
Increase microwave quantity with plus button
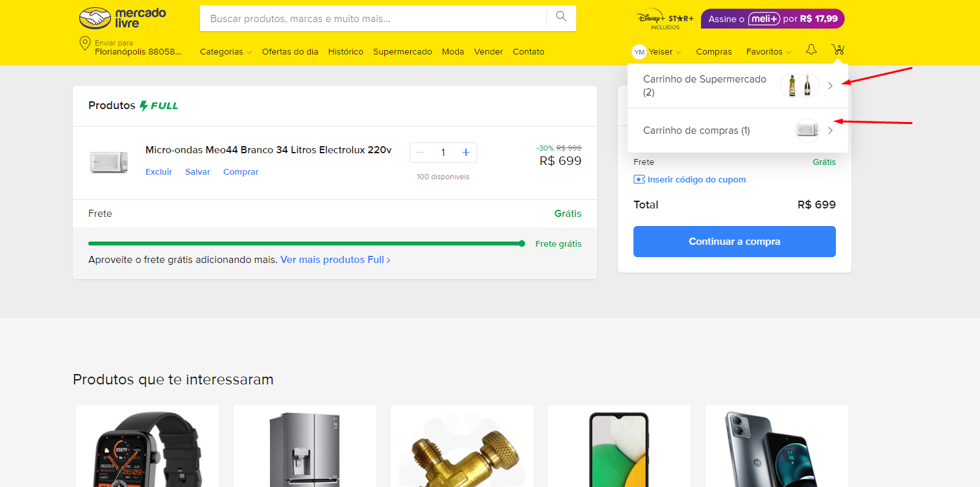465,153
